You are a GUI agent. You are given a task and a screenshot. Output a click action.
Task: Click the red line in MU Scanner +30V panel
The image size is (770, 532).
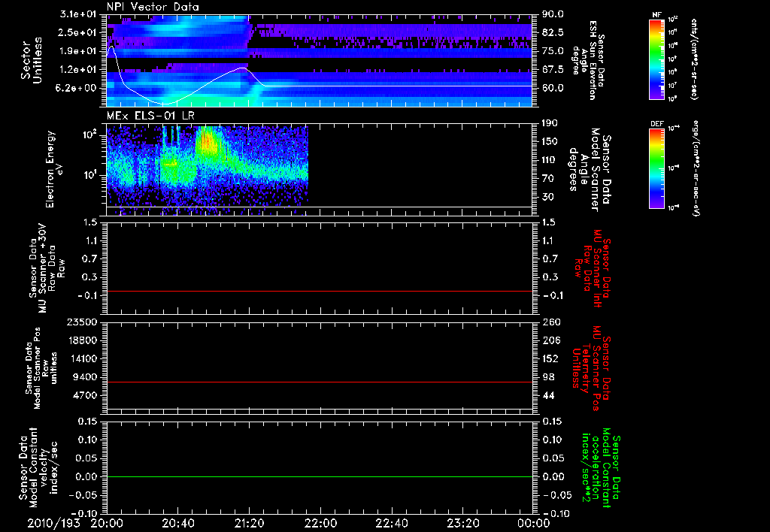click(320, 291)
